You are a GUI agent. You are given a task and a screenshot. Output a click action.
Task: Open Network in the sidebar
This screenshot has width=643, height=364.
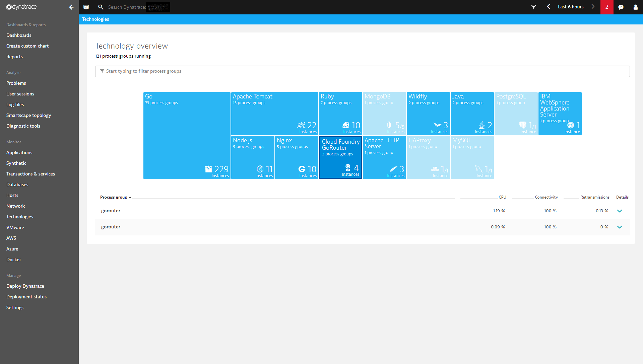point(15,206)
